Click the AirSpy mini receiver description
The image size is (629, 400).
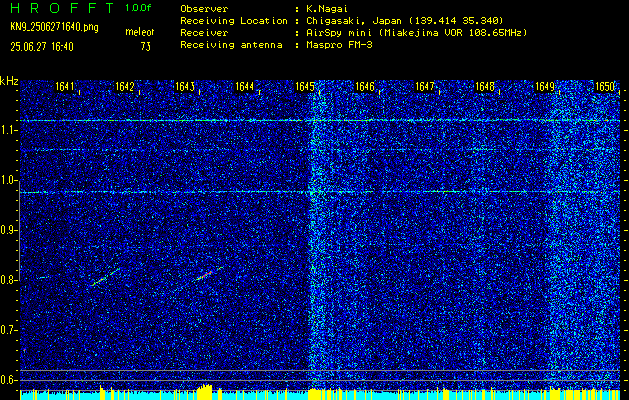click(x=416, y=33)
